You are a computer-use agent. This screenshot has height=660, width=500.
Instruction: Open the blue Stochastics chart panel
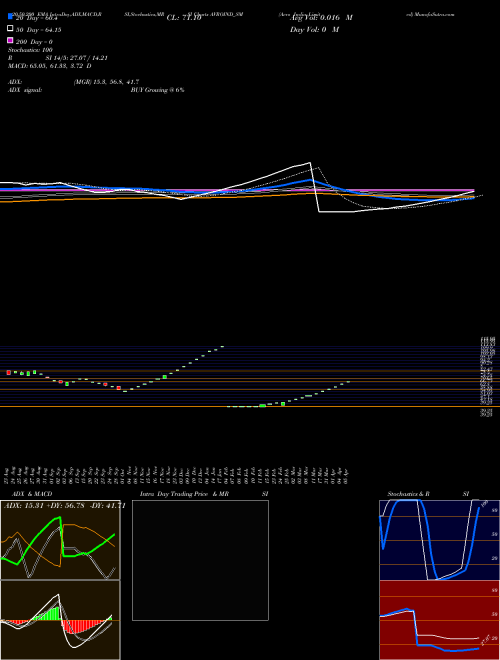pos(439,540)
